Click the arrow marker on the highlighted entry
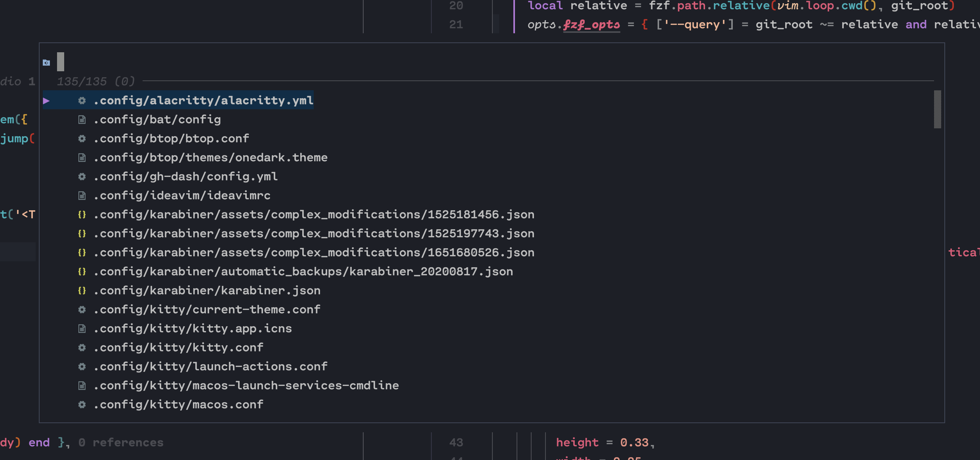Screen dimensions: 980x460 tap(47, 101)
